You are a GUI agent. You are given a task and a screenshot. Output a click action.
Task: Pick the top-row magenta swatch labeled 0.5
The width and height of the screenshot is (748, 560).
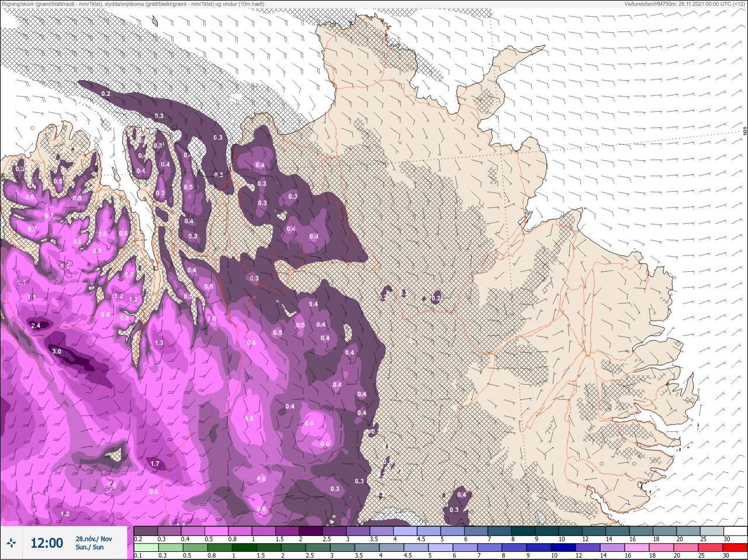217,531
